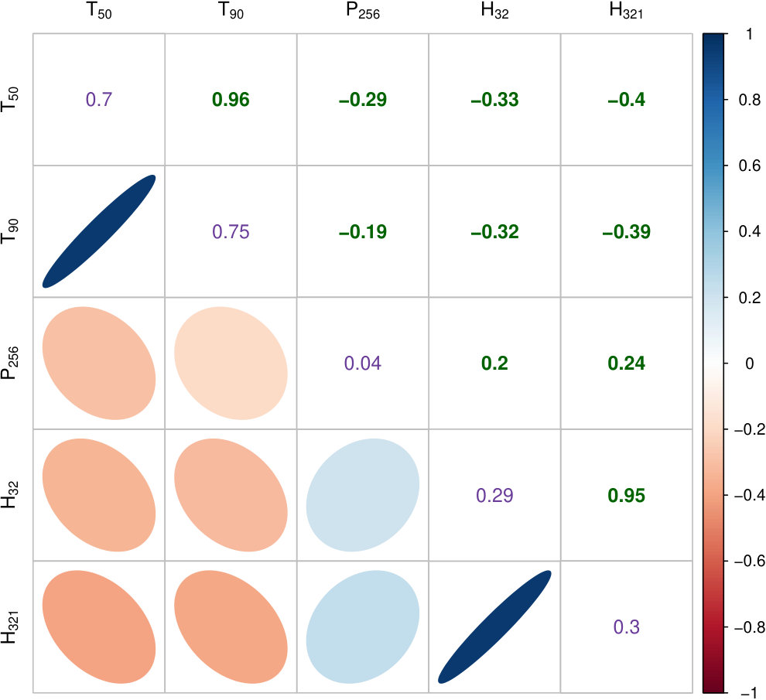Screen dimensions: 766x700
Task: Click the dark red bottom of colorbar
Action: (x=715, y=688)
